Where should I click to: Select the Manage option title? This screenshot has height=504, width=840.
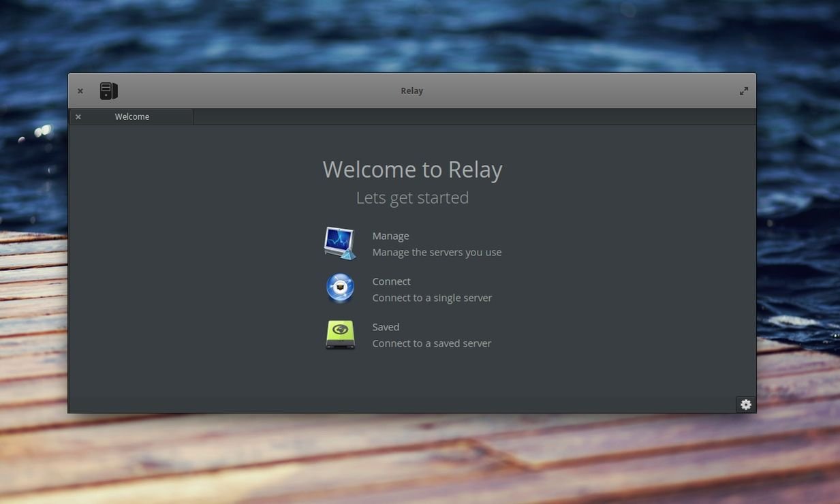[x=390, y=236]
